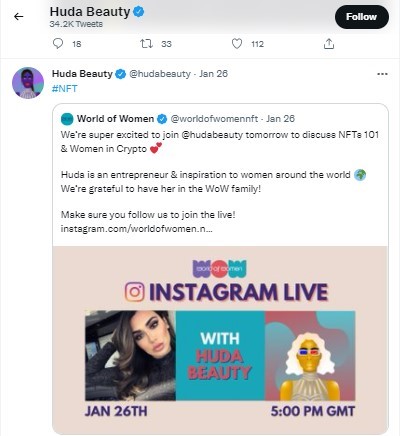Image resolution: width=403 pixels, height=436 pixels.
Task: Open the three-dot more options menu
Action: point(382,74)
